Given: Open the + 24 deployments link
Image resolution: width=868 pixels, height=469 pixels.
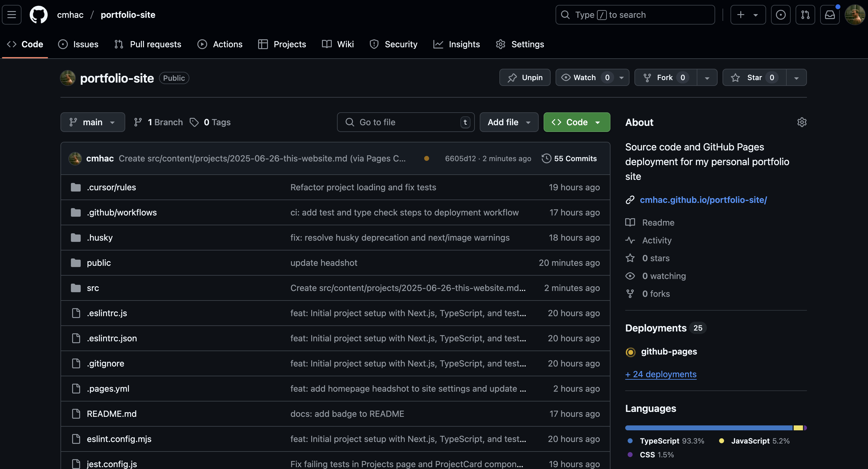Looking at the screenshot, I should pyautogui.click(x=661, y=374).
